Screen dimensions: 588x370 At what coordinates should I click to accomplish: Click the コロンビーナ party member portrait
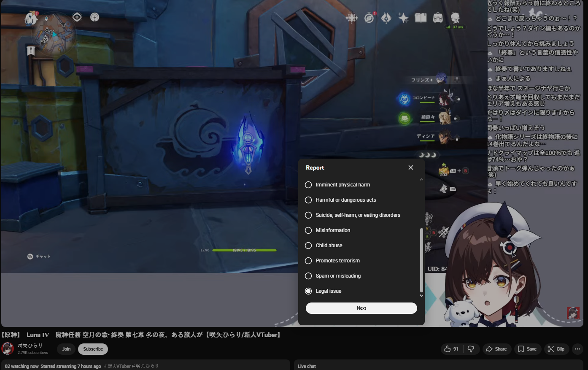click(446, 98)
